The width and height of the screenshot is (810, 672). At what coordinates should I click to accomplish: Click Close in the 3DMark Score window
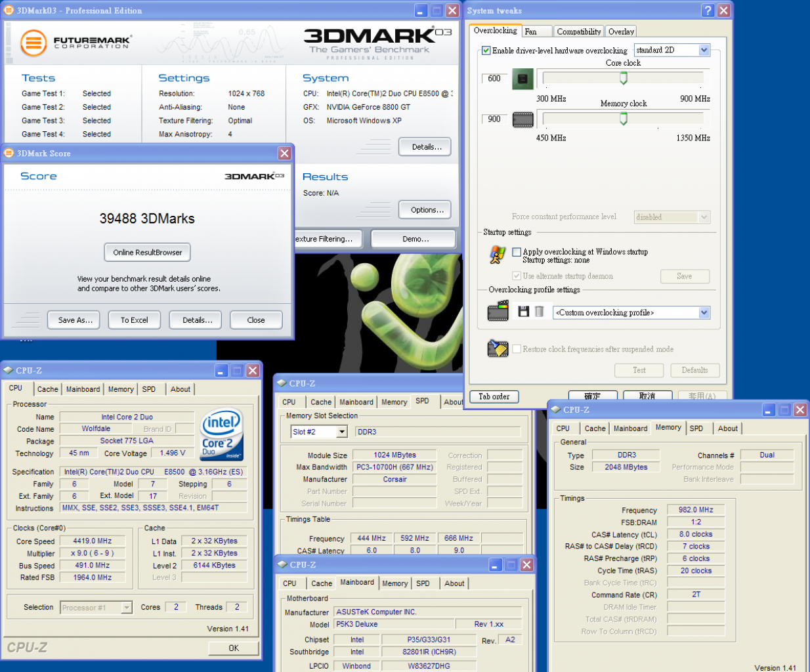pyautogui.click(x=256, y=320)
